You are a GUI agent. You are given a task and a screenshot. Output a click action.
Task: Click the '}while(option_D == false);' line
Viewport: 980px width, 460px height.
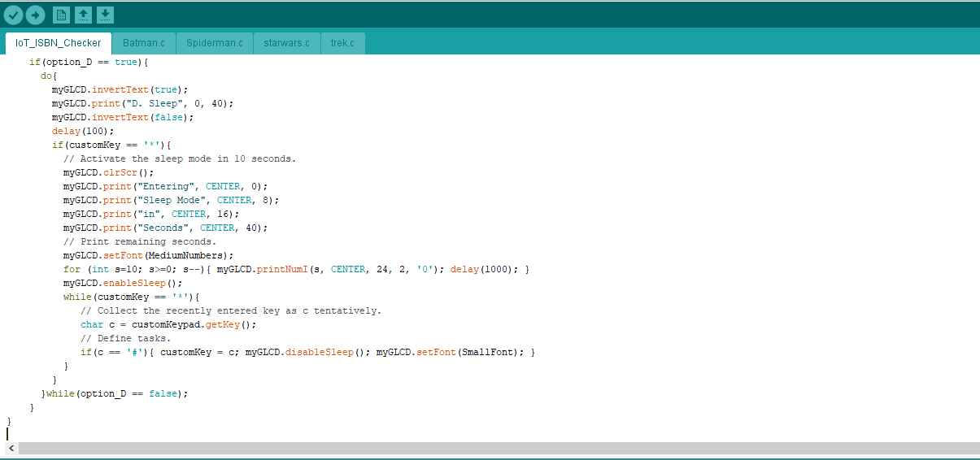pos(114,393)
